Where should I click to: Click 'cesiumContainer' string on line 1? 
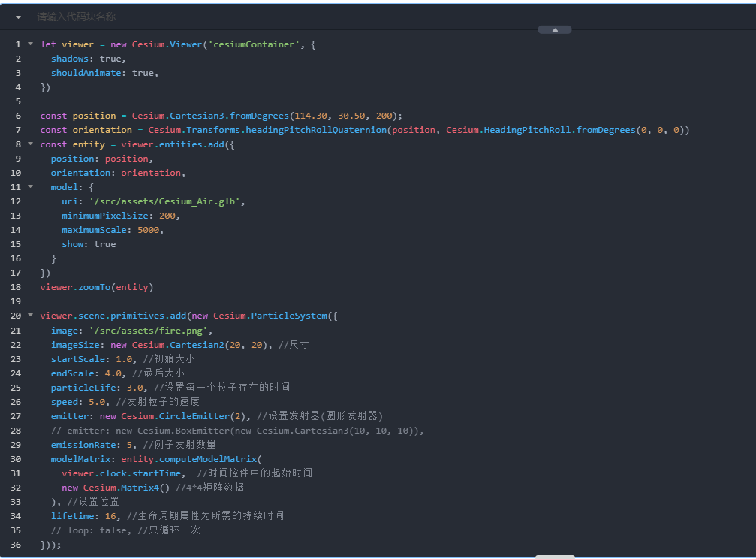[x=254, y=44]
